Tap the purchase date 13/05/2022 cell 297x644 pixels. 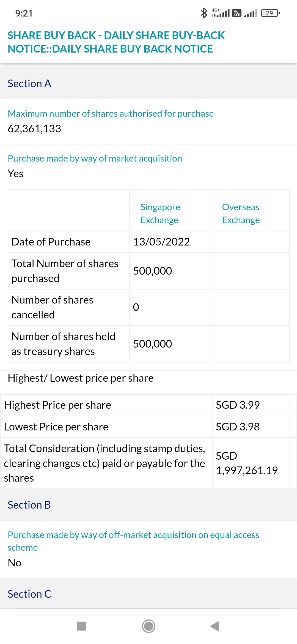coord(161,242)
